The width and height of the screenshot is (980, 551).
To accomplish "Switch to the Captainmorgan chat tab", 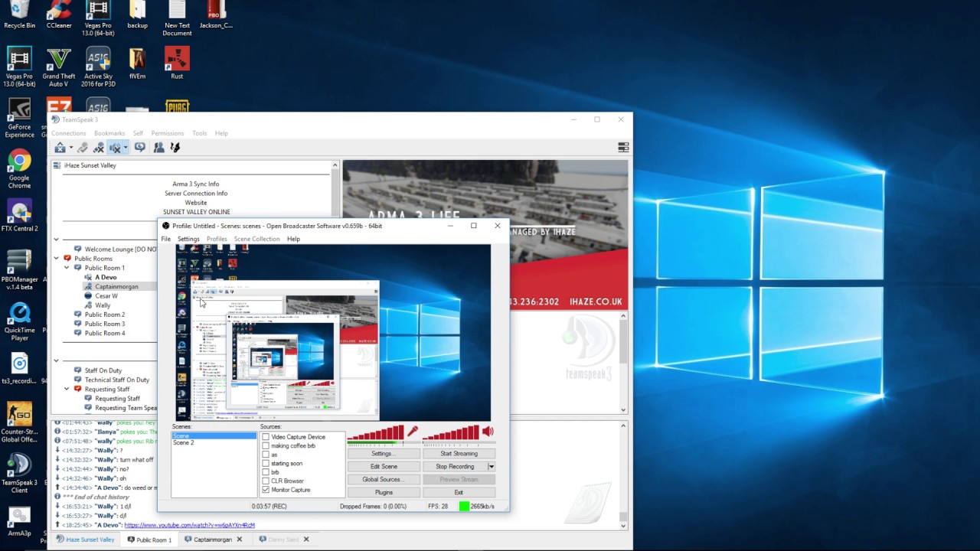I will tap(212, 540).
